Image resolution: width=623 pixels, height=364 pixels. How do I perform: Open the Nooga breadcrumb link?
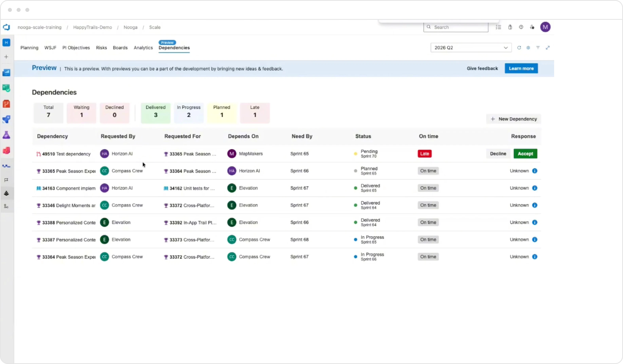pyautogui.click(x=131, y=27)
